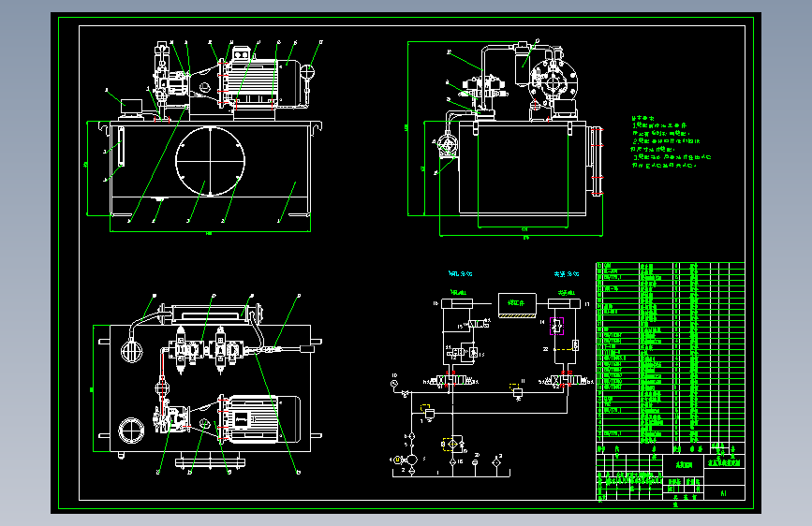Click the relief valve symbol numbered 11
812x526 pixels.
(x=516, y=391)
